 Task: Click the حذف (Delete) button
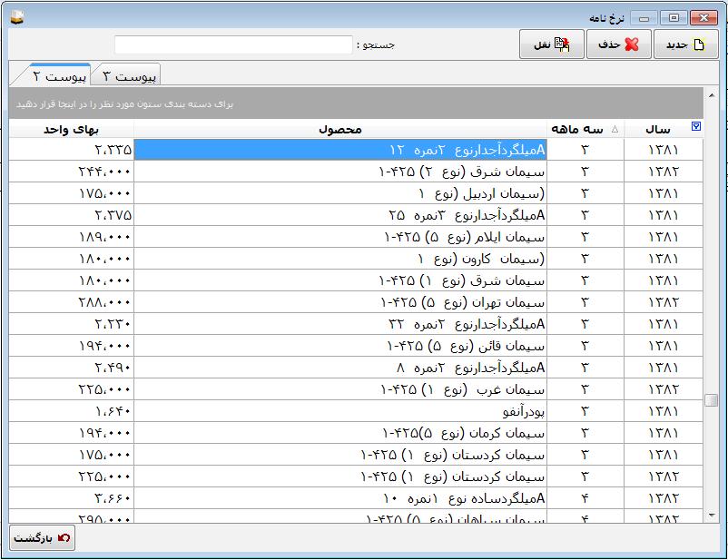click(618, 44)
